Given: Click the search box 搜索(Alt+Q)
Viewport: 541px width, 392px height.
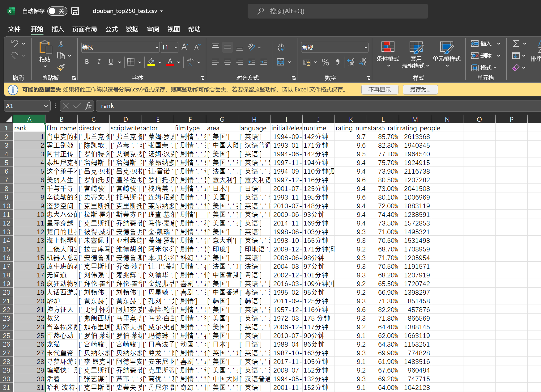Looking at the screenshot, I should (338, 11).
